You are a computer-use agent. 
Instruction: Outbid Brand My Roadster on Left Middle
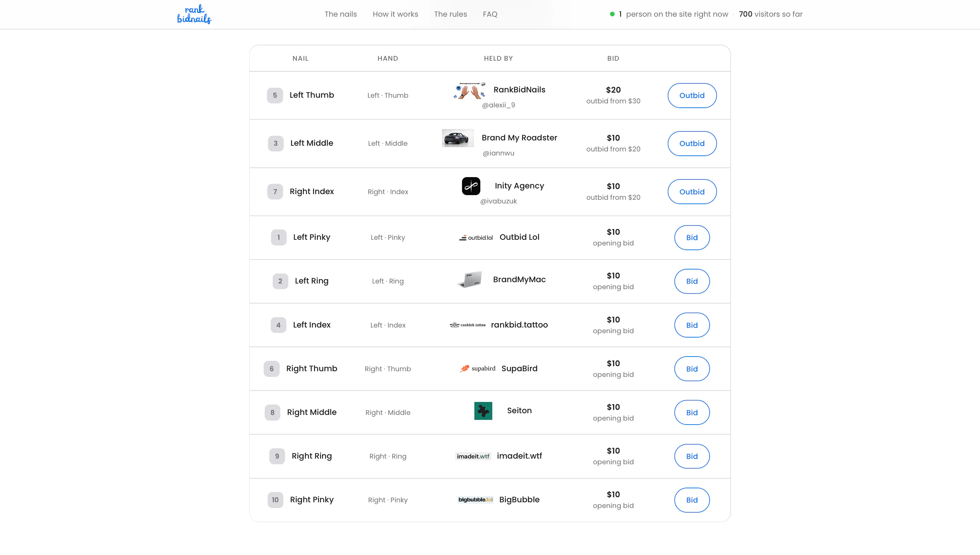coord(692,143)
